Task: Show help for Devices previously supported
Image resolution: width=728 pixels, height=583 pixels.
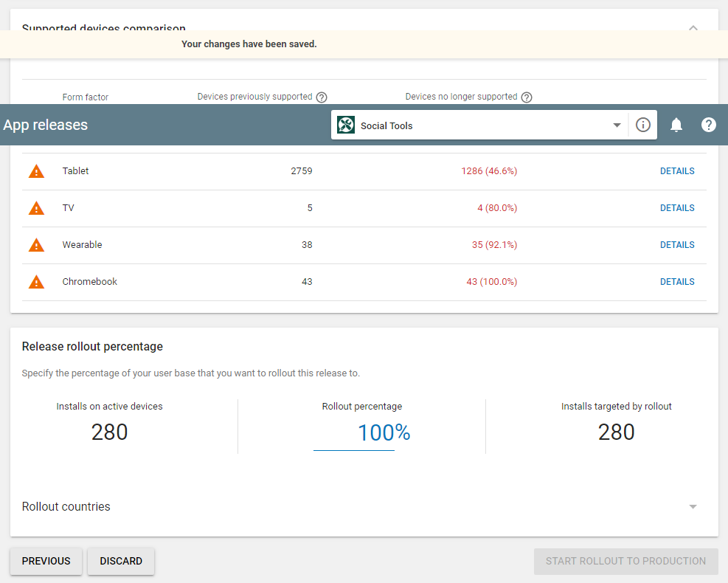Action: (x=322, y=97)
